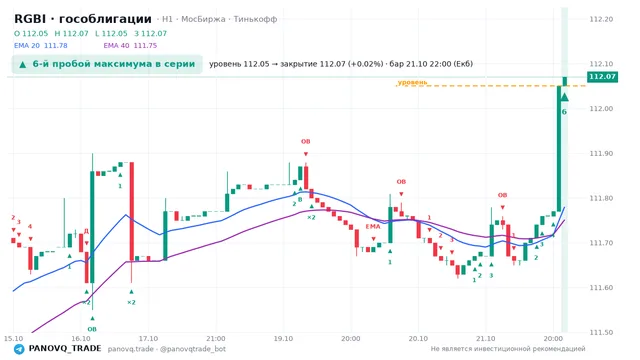640x360 pixels.
Task: Click the green 112.07 current price tag
Action: pyautogui.click(x=602, y=77)
